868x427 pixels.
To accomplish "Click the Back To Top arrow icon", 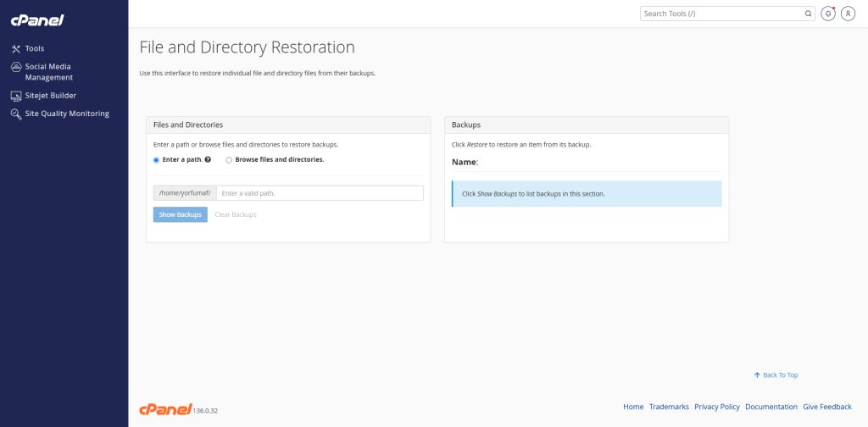I will [x=757, y=375].
